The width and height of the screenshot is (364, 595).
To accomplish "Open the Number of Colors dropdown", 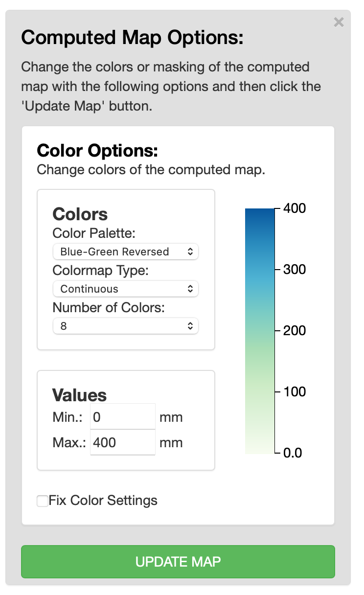I will (x=125, y=326).
